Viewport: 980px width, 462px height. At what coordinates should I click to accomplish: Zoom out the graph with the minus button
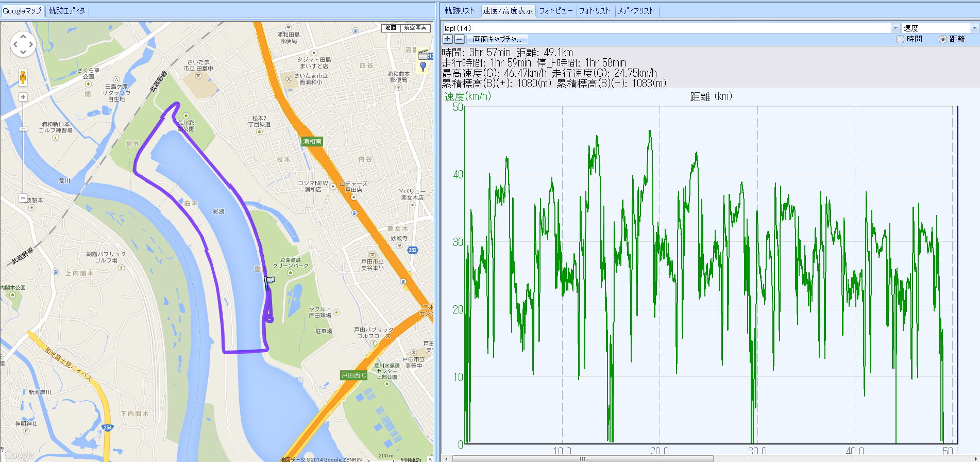coord(459,39)
